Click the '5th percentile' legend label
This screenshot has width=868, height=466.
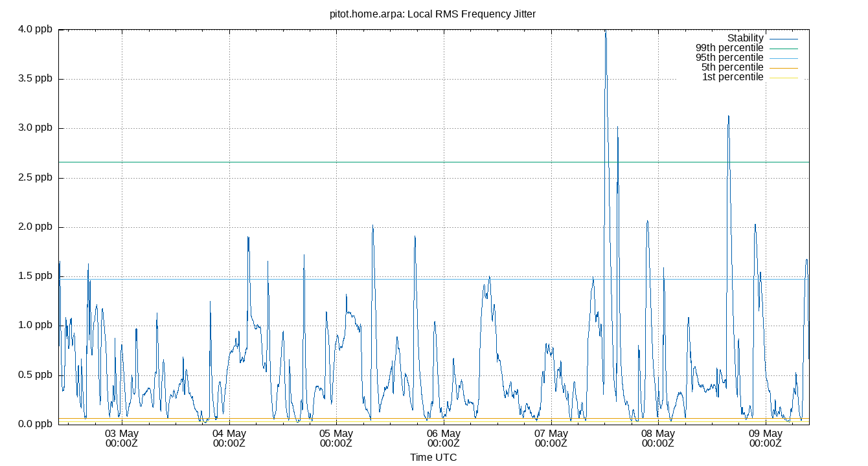click(x=732, y=67)
